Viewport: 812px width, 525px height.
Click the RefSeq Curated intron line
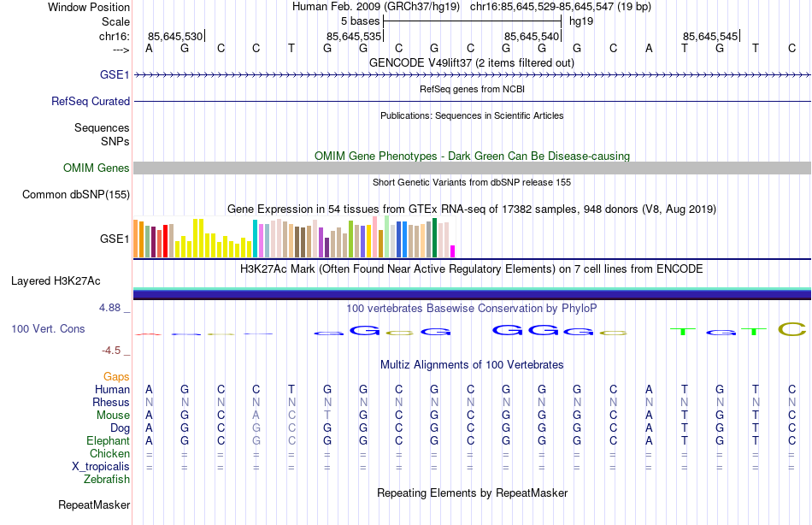pos(473,101)
